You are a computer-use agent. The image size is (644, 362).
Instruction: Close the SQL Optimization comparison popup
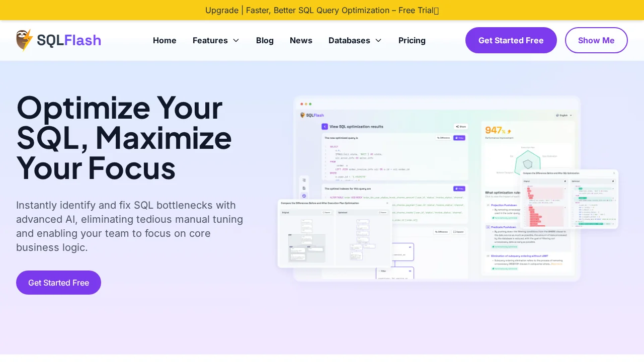click(x=613, y=173)
